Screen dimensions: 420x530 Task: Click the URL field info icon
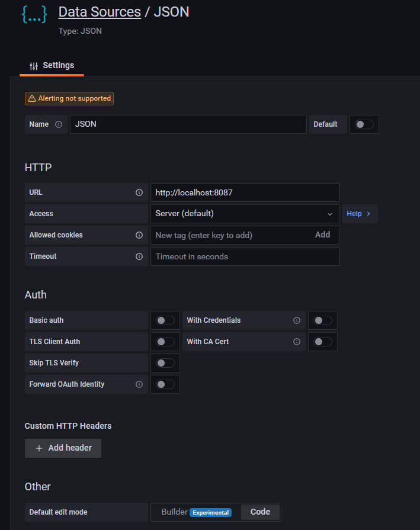[x=139, y=192]
